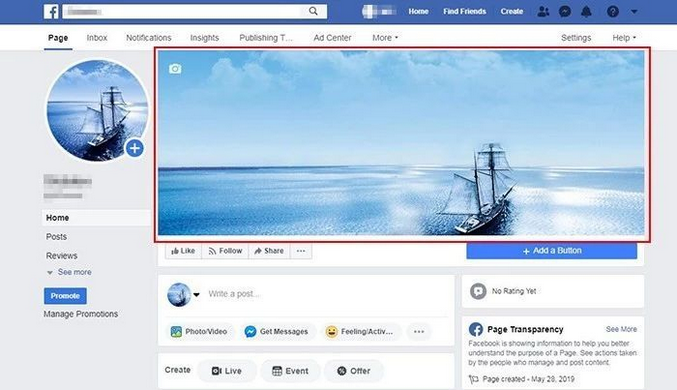Image resolution: width=677 pixels, height=390 pixels.
Task: Open the friend requests icon
Action: coord(543,12)
